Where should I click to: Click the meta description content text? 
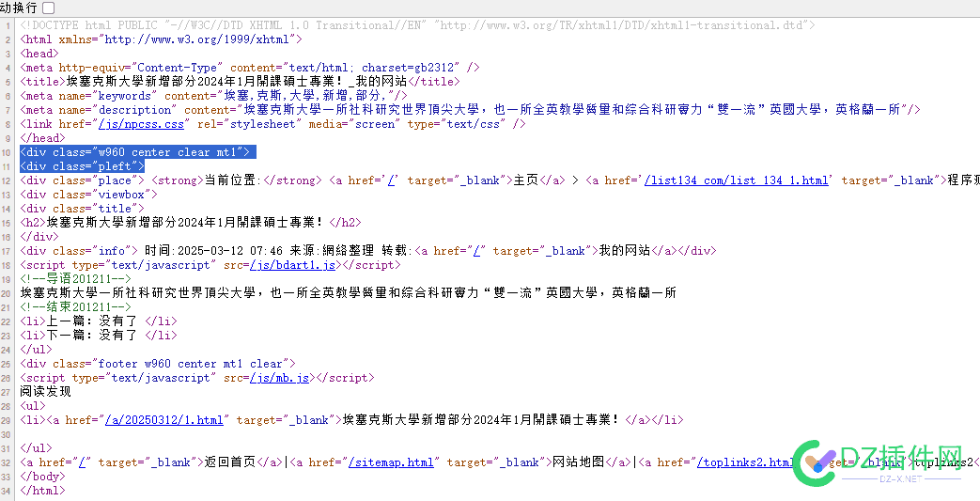pos(571,109)
